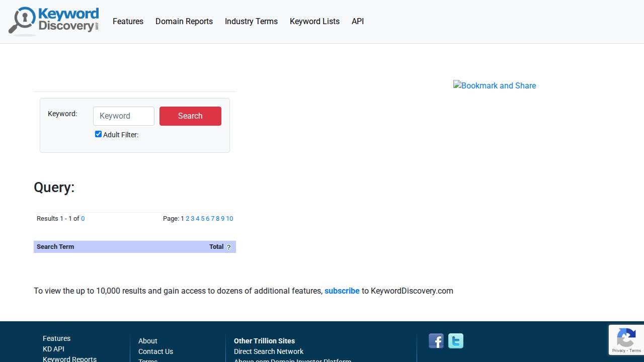Open the KD API footer link
The height and width of the screenshot is (362, 644).
53,348
